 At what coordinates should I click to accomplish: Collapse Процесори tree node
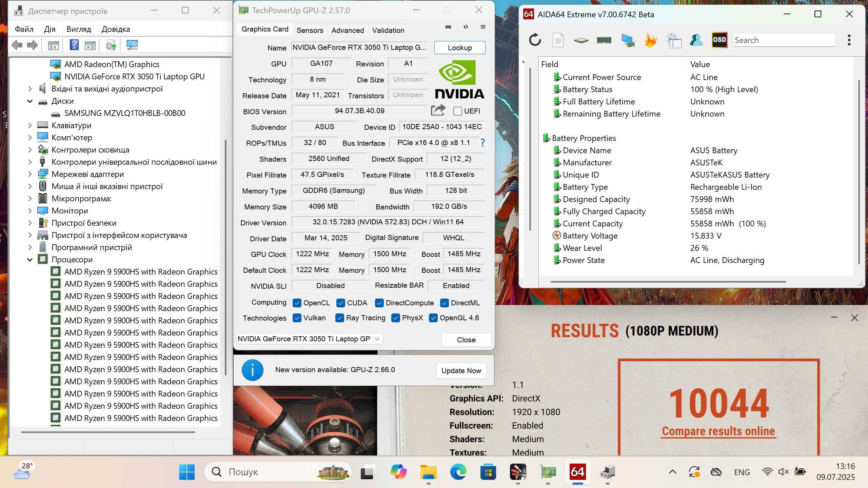click(x=30, y=260)
